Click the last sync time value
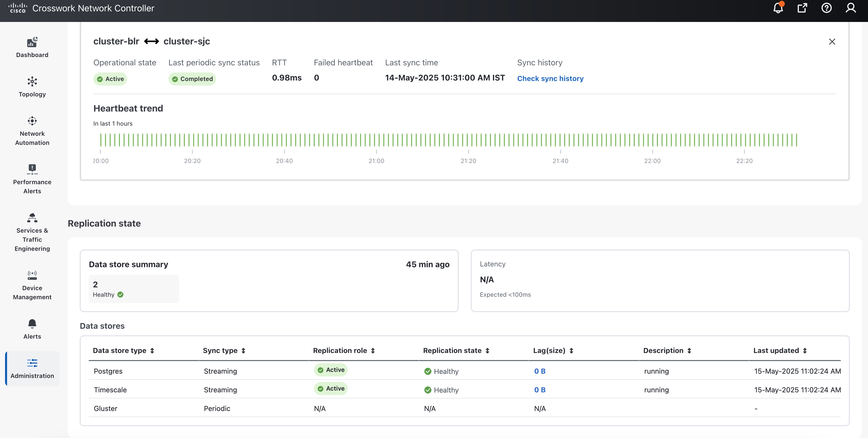Screen dimensions: 868x438 pyautogui.click(x=445, y=78)
